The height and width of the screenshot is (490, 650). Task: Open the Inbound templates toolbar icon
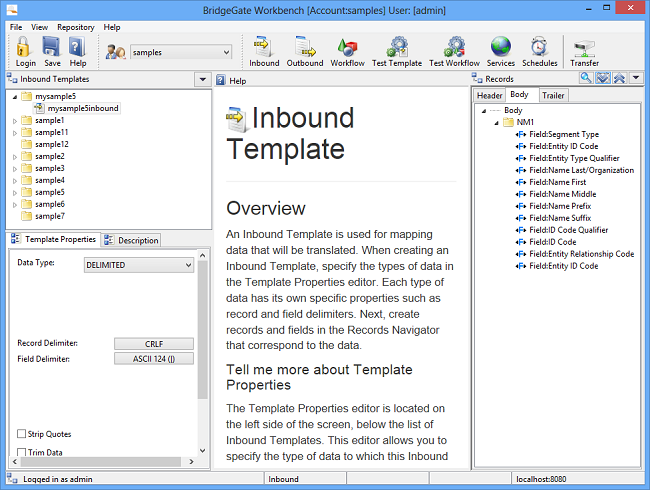point(264,46)
